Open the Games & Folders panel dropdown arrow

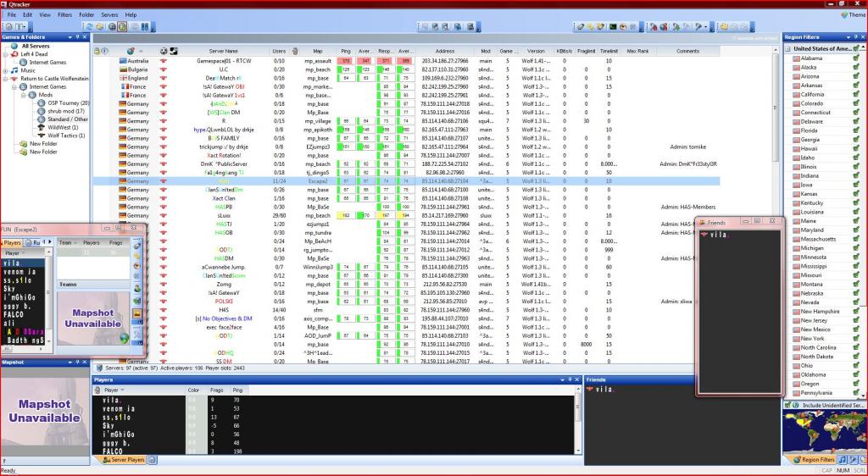(70, 37)
